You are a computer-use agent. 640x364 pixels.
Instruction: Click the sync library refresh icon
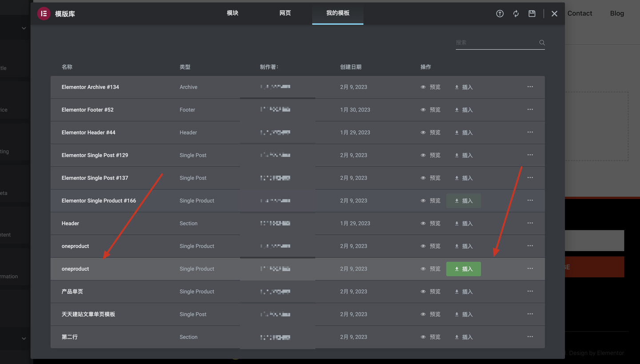[x=516, y=14]
